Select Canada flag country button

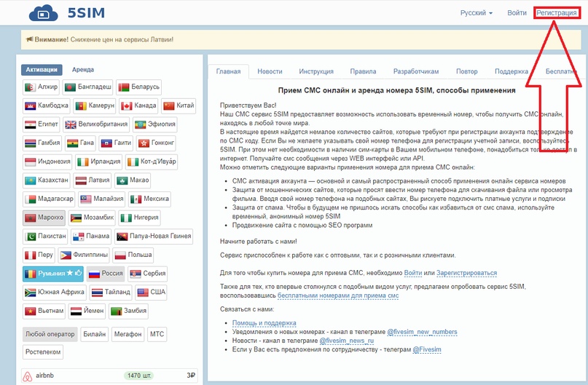click(x=136, y=106)
